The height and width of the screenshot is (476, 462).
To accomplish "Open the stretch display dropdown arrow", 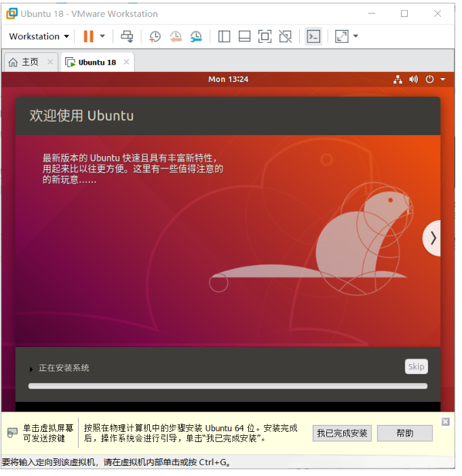I will coord(355,37).
